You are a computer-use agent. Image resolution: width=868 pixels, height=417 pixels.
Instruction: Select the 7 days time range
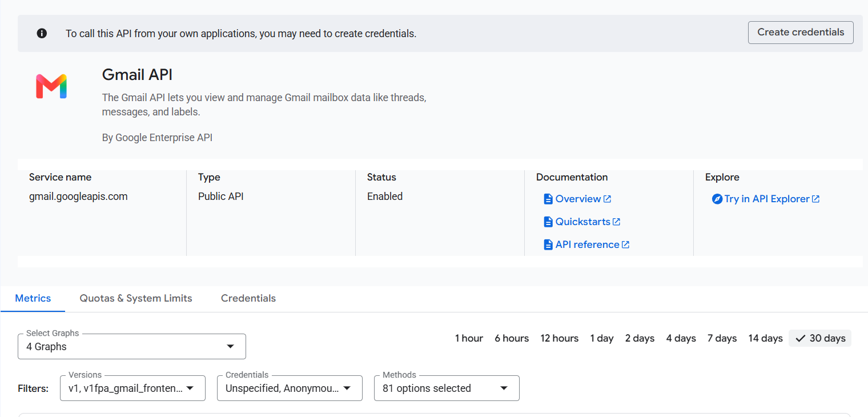(722, 338)
